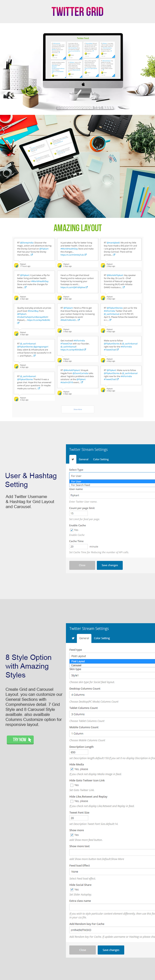This screenshot has width=155, height=980.
Task: Uncheck the Hide Media checkbox
Action: click(x=72, y=769)
